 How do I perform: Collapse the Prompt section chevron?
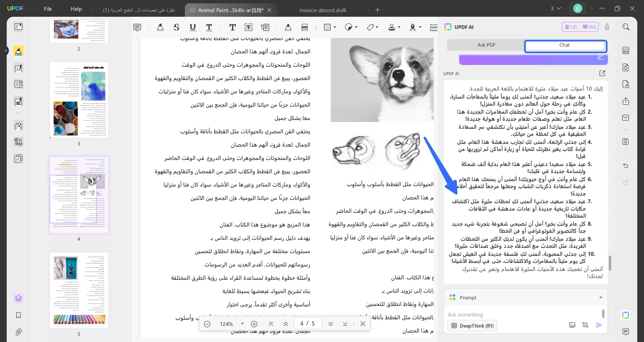(601, 297)
